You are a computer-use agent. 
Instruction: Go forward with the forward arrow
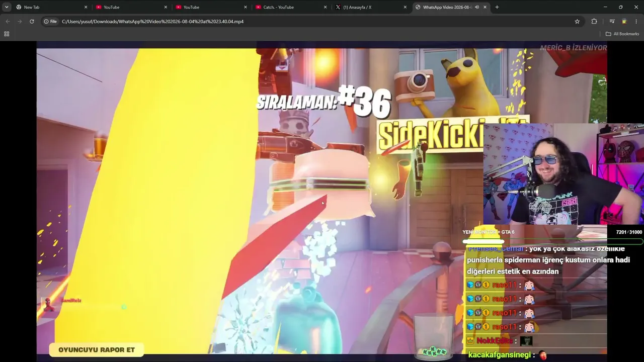[20, 22]
